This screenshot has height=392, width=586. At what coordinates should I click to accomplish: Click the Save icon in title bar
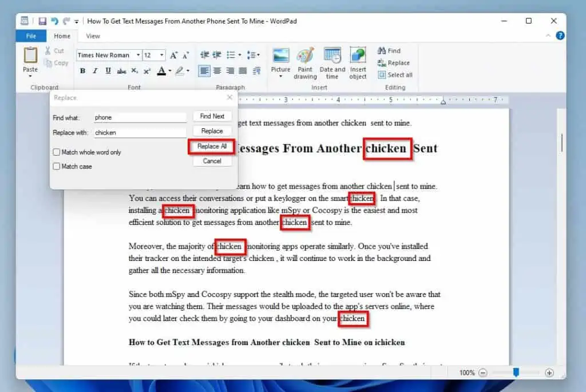coord(42,21)
